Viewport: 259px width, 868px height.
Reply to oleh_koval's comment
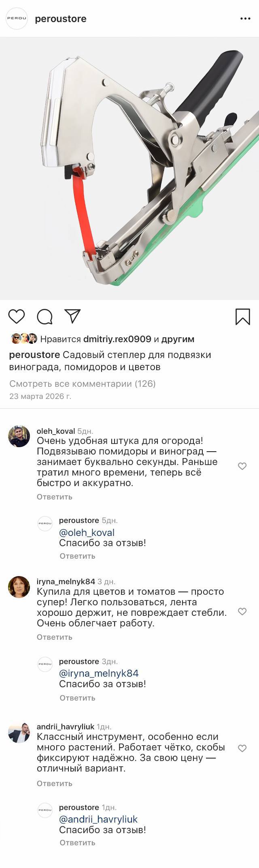pyautogui.click(x=55, y=497)
